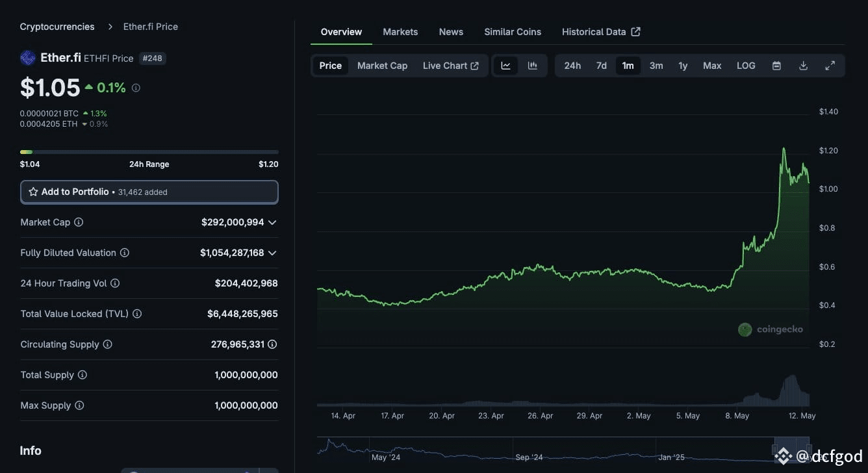Click the $1.05 price value

click(50, 88)
